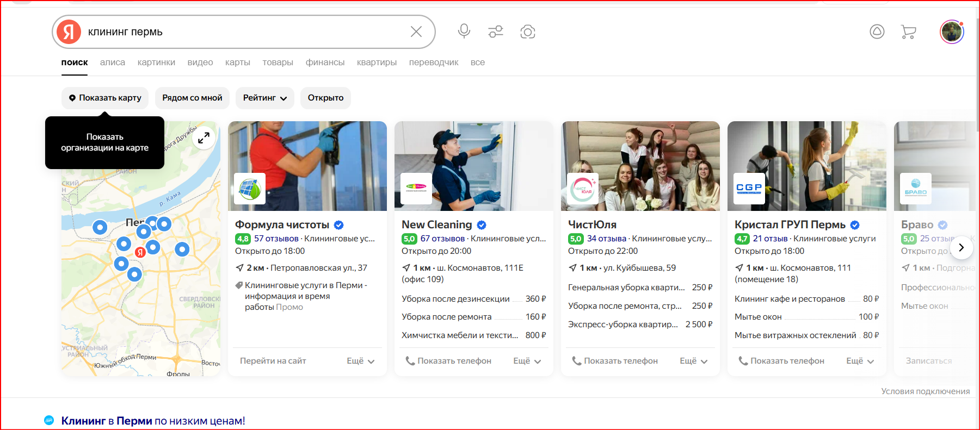This screenshot has width=980, height=430.
Task: Expand Ещё menu on New Cleaning card
Action: pyautogui.click(x=527, y=361)
